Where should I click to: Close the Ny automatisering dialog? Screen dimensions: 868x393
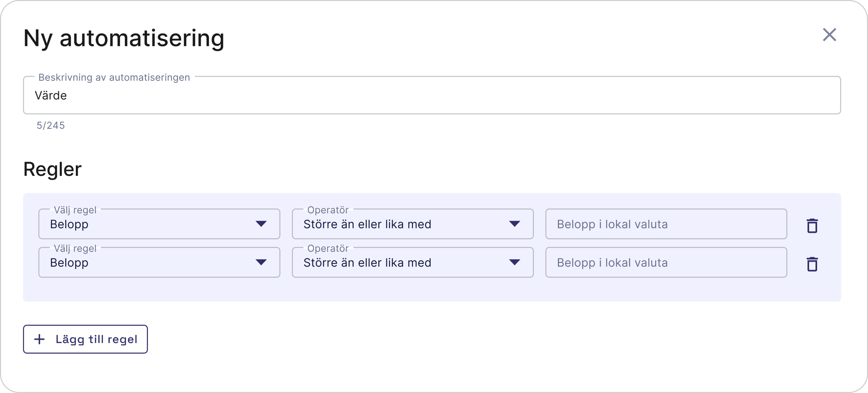click(830, 35)
